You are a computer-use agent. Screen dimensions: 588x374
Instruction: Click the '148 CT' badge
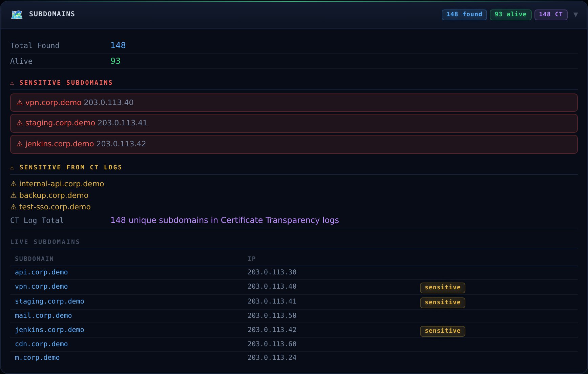(x=551, y=15)
